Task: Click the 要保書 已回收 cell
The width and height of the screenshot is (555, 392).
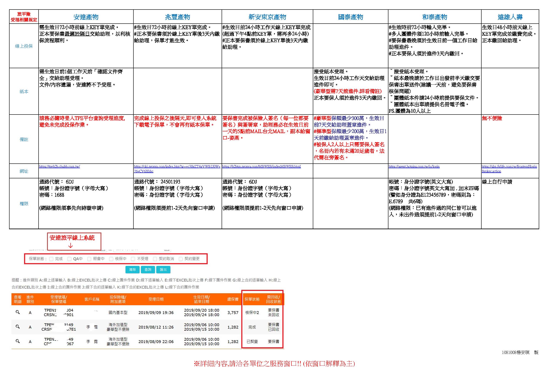Action: click(273, 327)
